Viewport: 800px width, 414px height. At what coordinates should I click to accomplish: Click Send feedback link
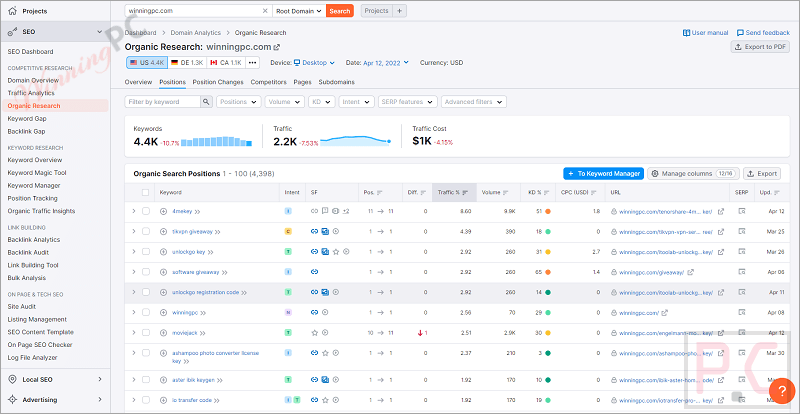coord(763,33)
